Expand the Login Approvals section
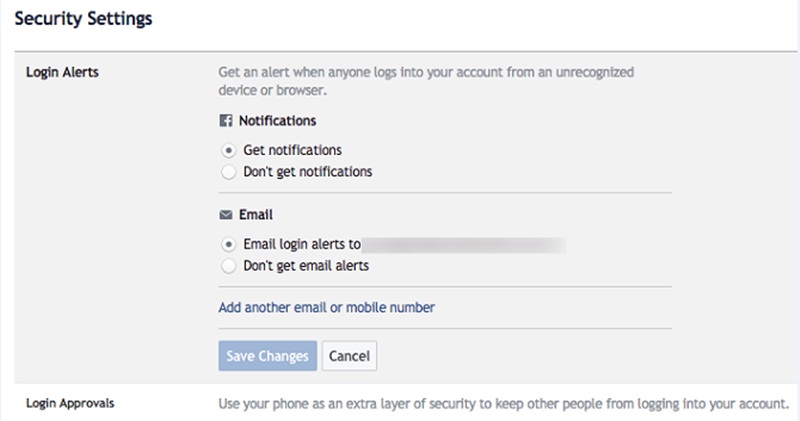This screenshot has width=800, height=421. [70, 403]
